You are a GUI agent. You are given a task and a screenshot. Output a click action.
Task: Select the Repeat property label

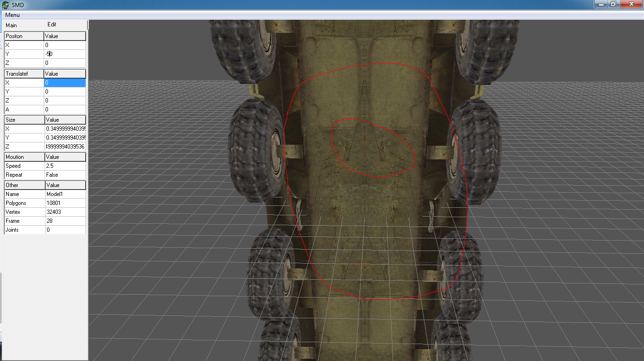coord(24,175)
